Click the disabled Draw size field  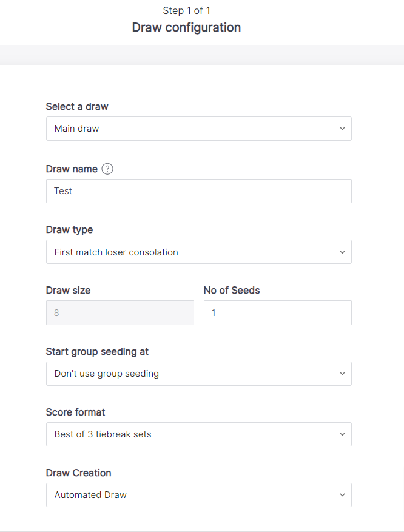[x=120, y=312]
